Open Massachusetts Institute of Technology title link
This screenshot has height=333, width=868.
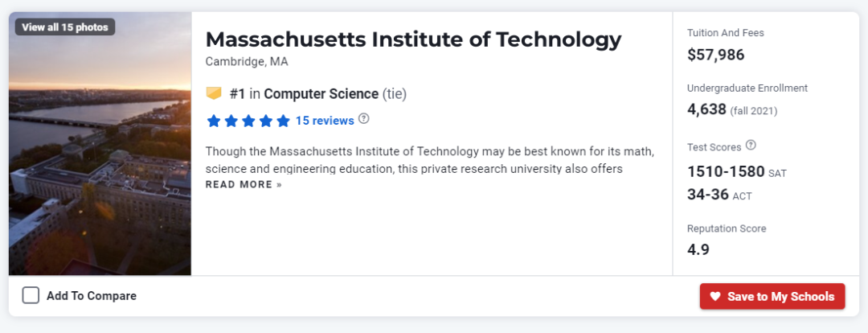pyautogui.click(x=414, y=40)
